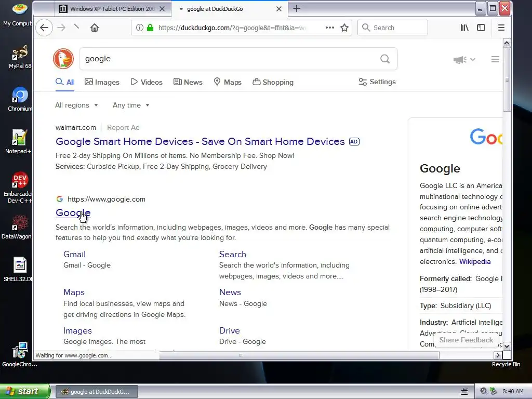The image size is (532, 399).
Task: Open the Wikipedia link in Google panel
Action: tap(475, 262)
